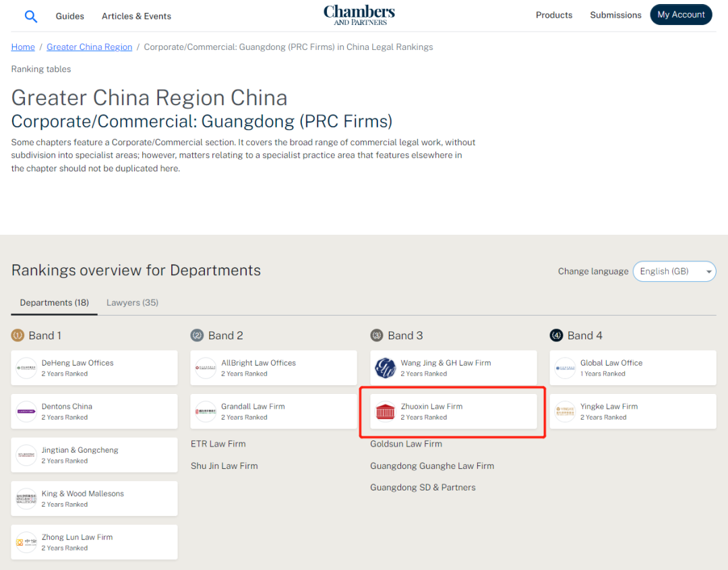Open Guangdong SD & Partners link
This screenshot has height=570, width=728.
pyautogui.click(x=423, y=487)
